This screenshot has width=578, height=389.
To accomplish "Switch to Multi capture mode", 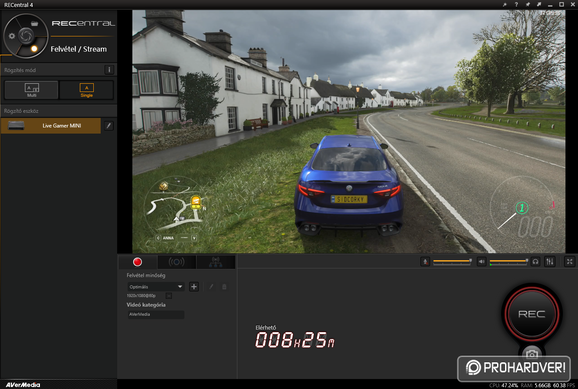I will (31, 90).
